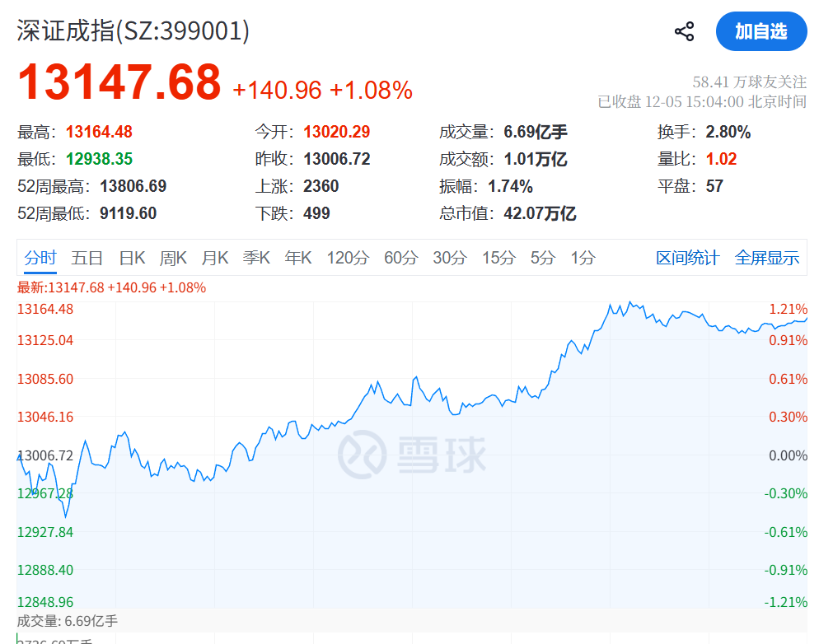Switch to 周K chart view
This screenshot has width=833, height=644.
173,258
